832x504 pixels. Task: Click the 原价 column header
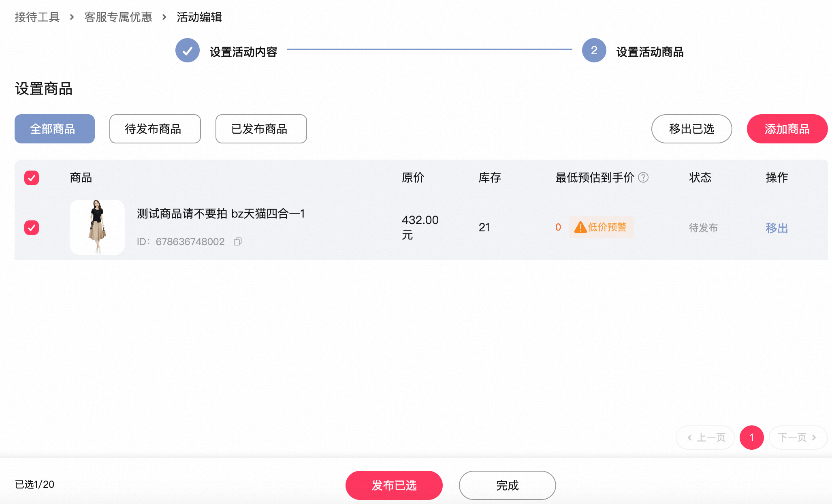413,177
